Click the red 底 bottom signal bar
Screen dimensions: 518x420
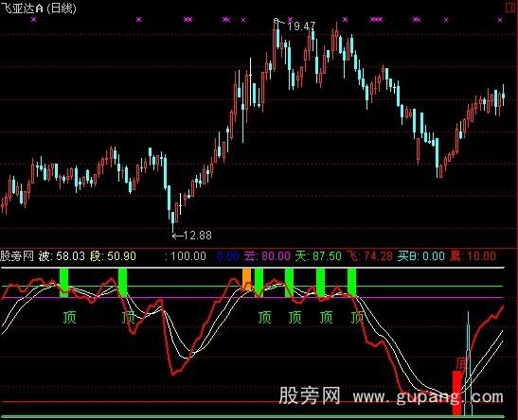(x=456, y=393)
